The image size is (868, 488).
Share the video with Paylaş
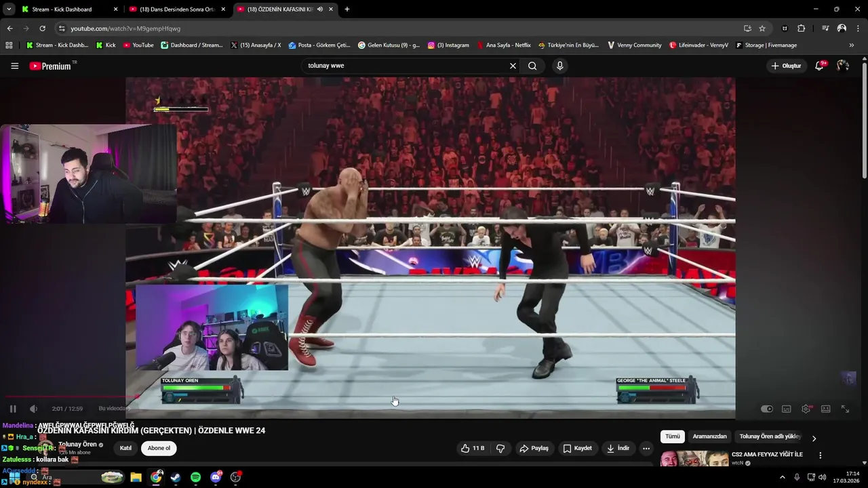(x=534, y=448)
